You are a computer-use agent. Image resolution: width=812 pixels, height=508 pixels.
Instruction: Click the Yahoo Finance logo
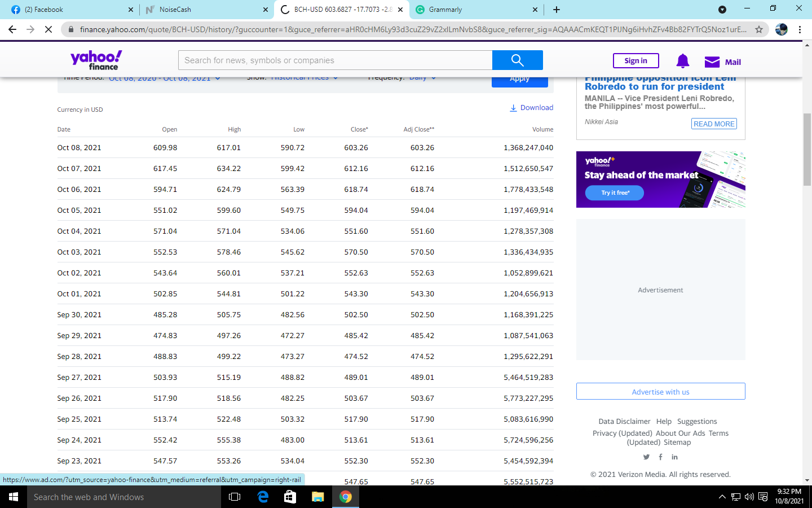coord(96,60)
